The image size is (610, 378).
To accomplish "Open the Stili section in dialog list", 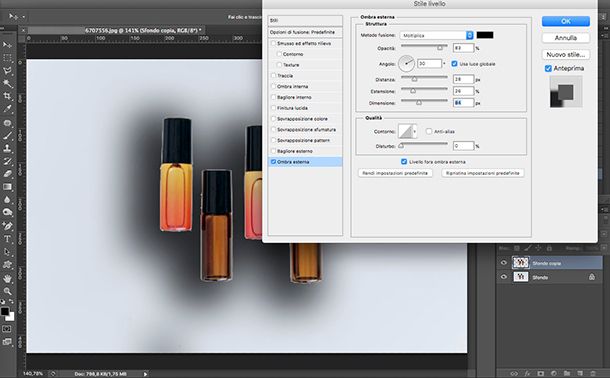I will click(x=305, y=21).
